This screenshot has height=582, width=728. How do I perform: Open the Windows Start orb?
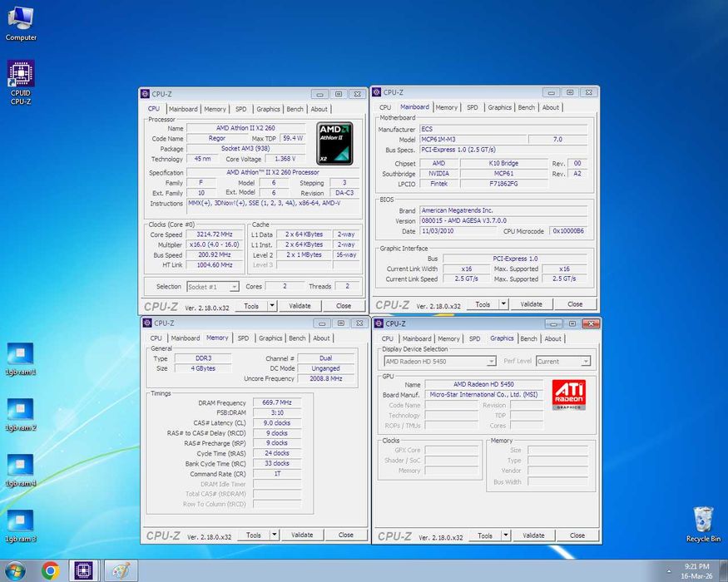(15, 570)
